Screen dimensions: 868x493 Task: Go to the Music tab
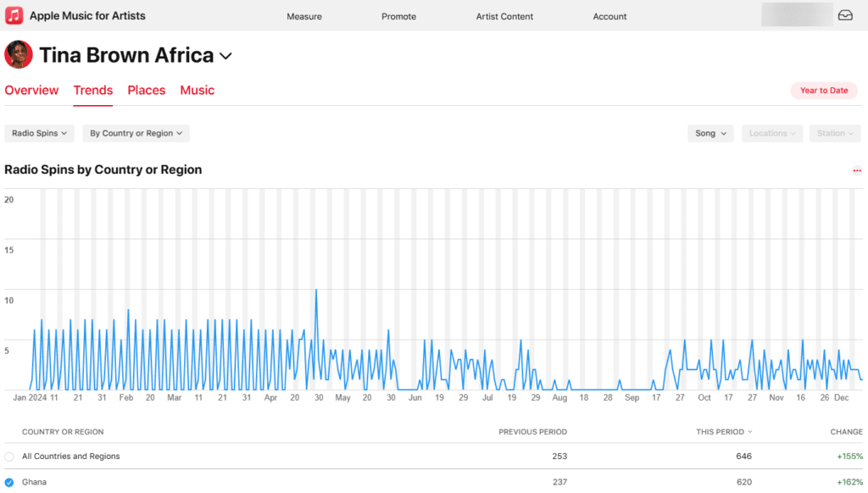pos(198,91)
